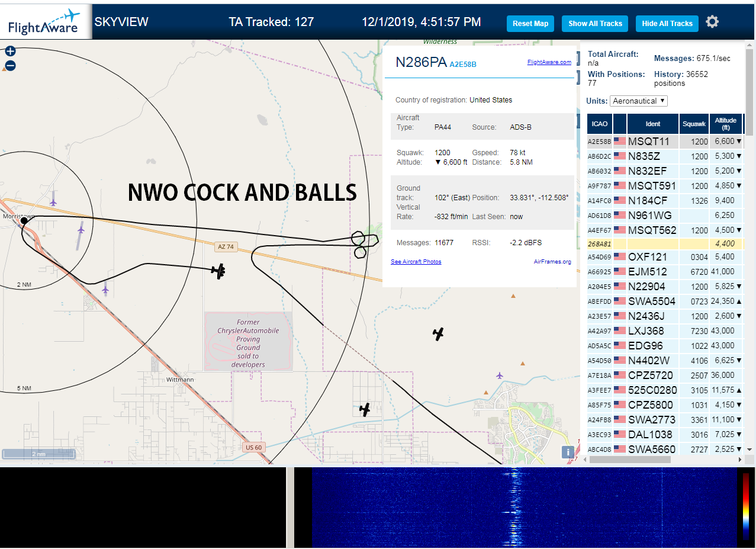Image resolution: width=756 pixels, height=549 pixels.
Task: Select the MSQT591 aircraft row
Action: 665,185
